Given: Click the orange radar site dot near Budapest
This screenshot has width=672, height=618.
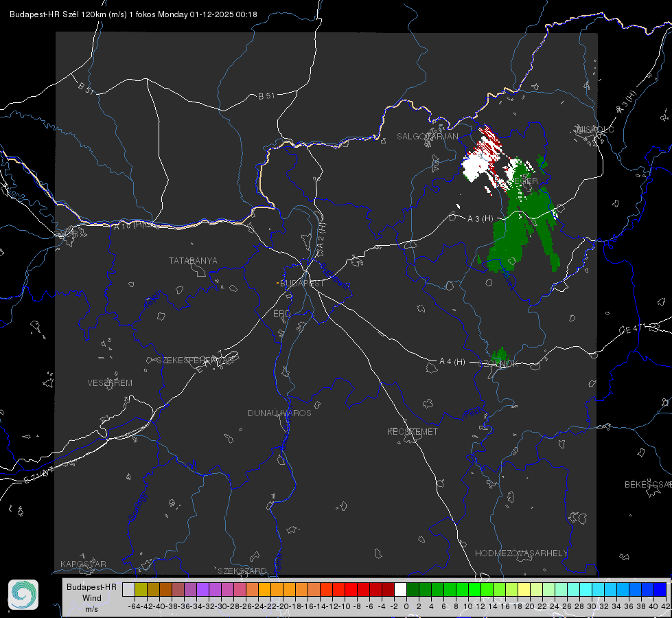Looking at the screenshot, I should [278, 283].
